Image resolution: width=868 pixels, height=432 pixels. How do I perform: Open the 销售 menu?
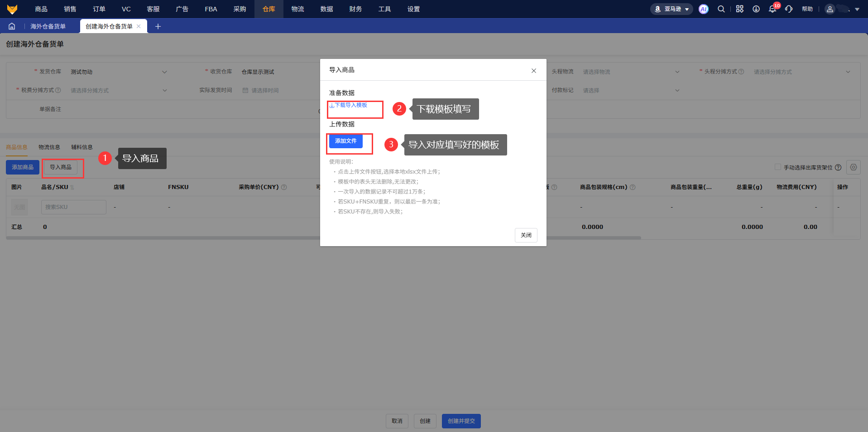70,9
